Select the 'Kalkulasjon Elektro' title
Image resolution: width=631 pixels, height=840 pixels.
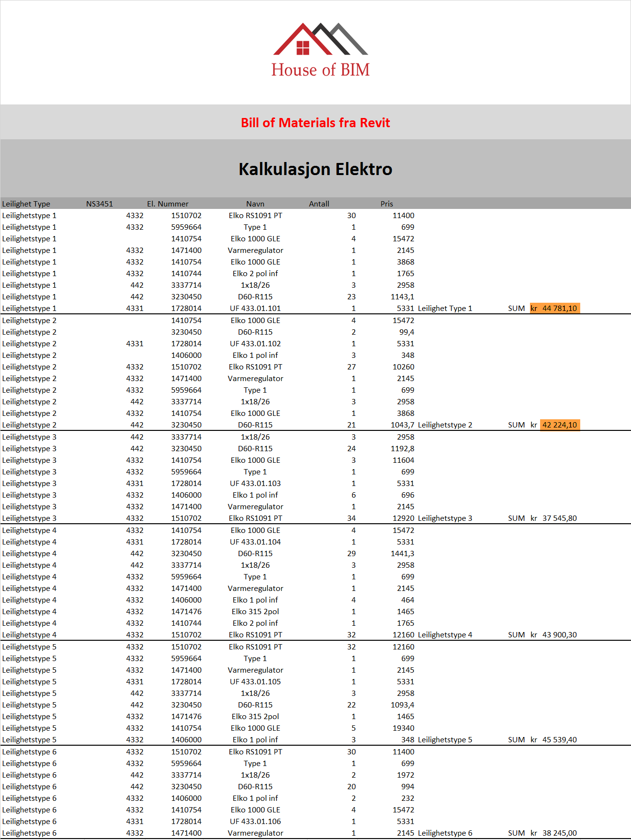tap(315, 169)
